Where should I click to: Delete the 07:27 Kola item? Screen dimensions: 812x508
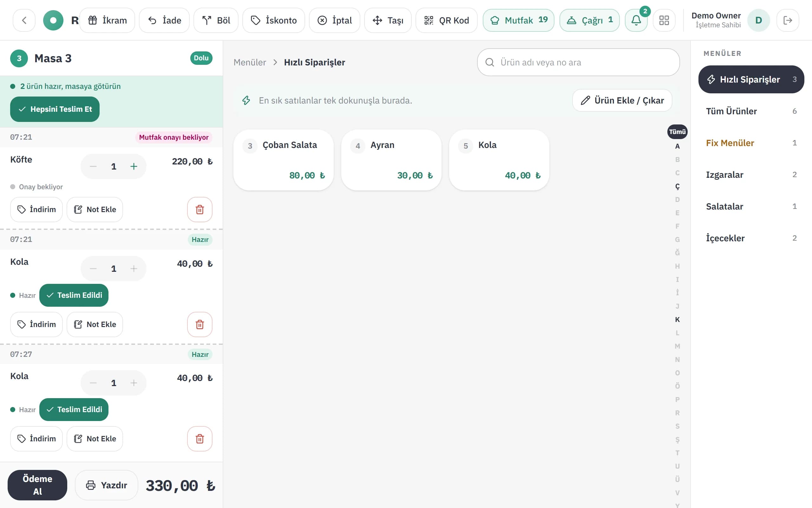[200, 438]
